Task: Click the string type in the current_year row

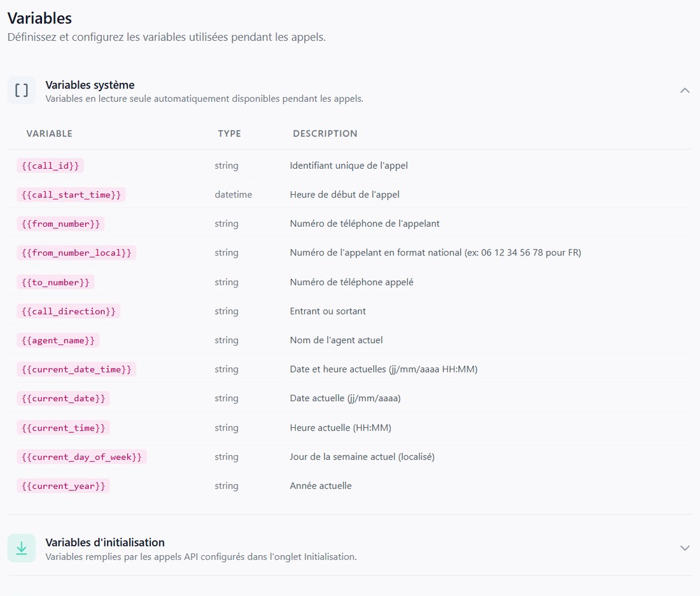Action: tap(227, 486)
